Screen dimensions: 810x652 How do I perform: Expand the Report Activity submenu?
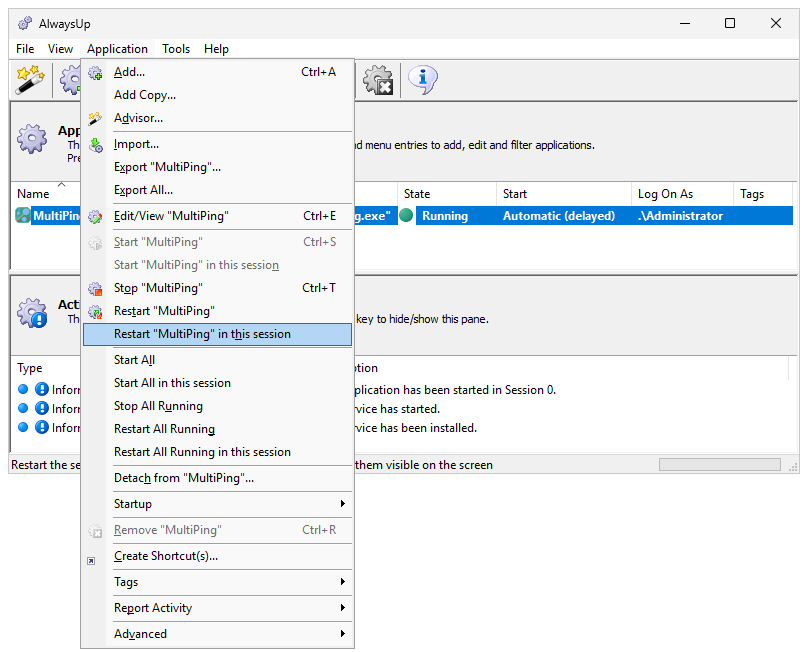(217, 608)
